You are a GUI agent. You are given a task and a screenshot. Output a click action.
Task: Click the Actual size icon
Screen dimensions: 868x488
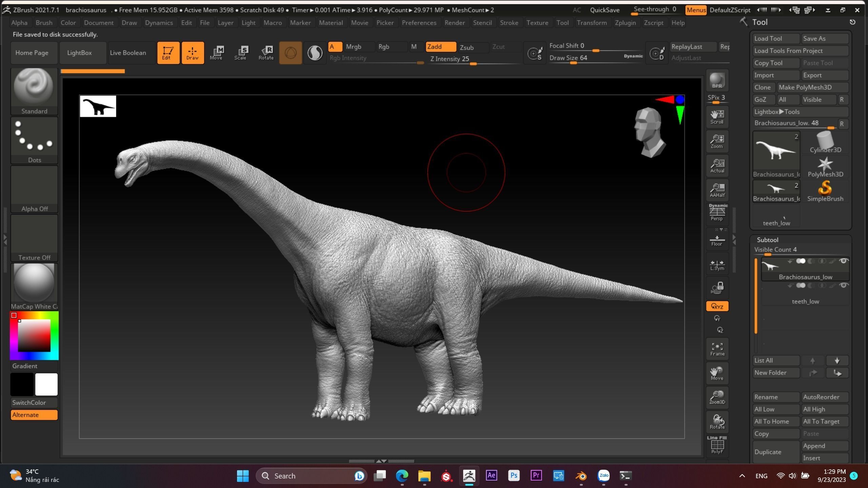coord(717,166)
